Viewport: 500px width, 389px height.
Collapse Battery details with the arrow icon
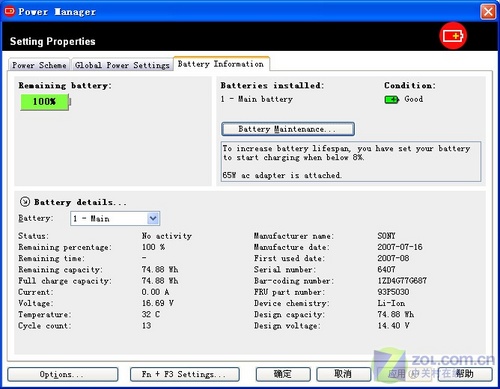[x=25, y=202]
